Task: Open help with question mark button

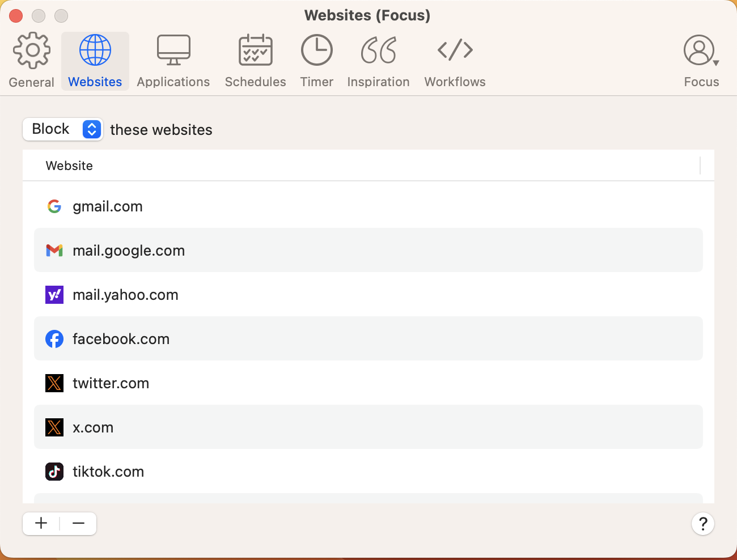Action: click(x=703, y=524)
